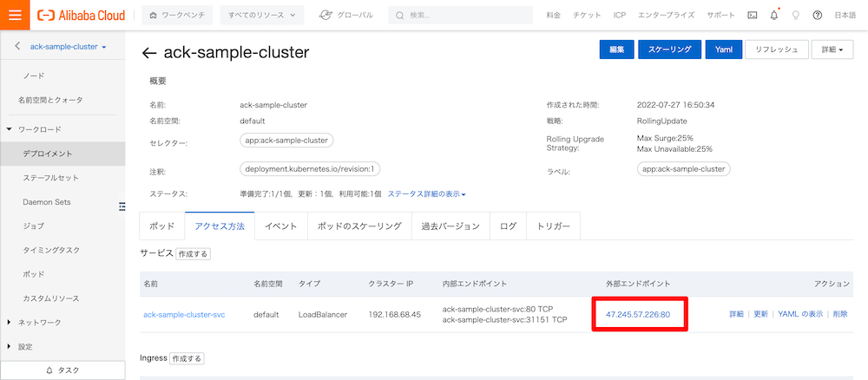The height and width of the screenshot is (380, 868).
Task: Expand the すべてのリソース dropdown
Action: [x=262, y=16]
